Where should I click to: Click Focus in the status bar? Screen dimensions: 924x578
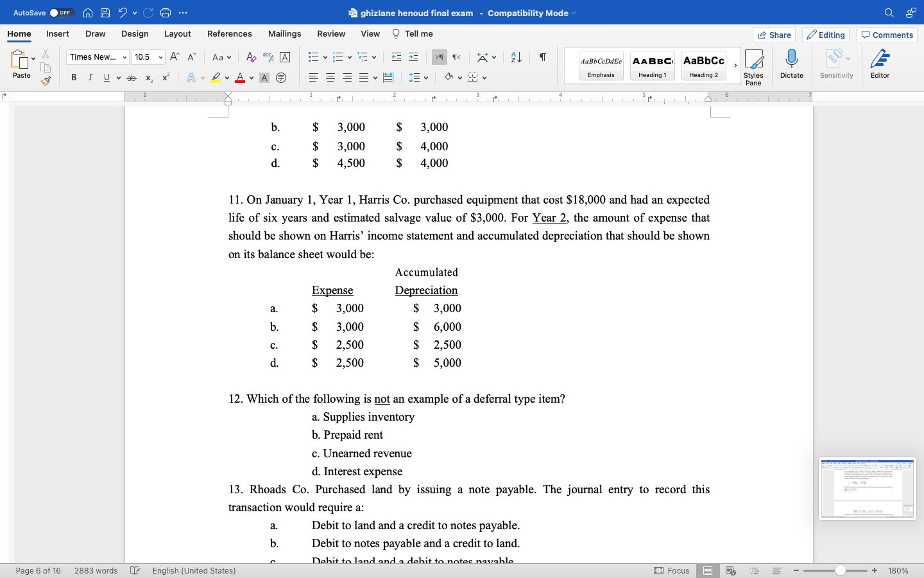coord(672,570)
